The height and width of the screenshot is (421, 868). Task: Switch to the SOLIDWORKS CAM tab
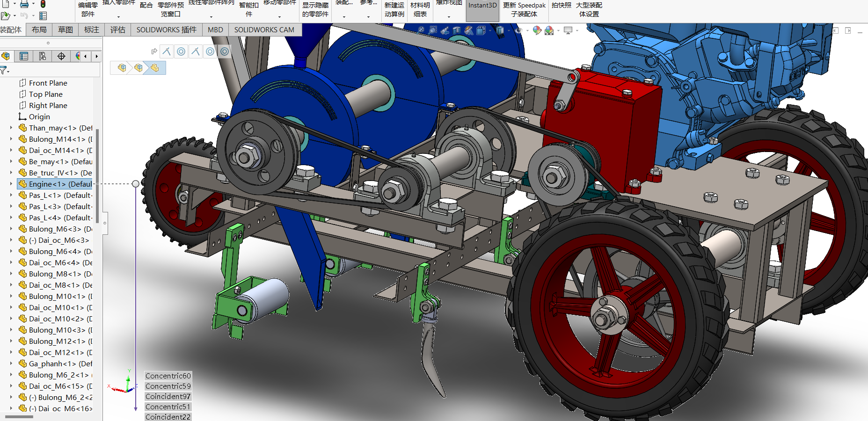pyautogui.click(x=264, y=29)
